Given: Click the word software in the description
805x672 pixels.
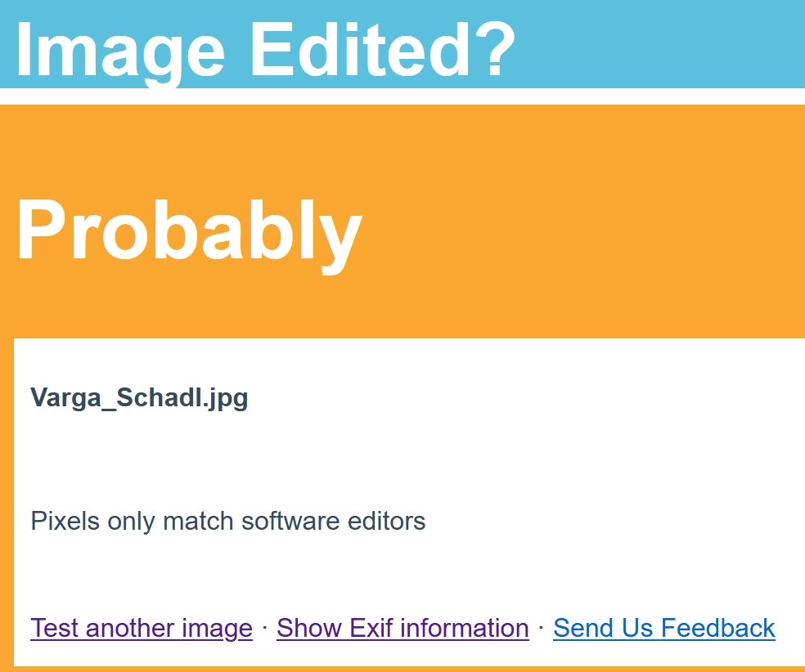Looking at the screenshot, I should 290,522.
